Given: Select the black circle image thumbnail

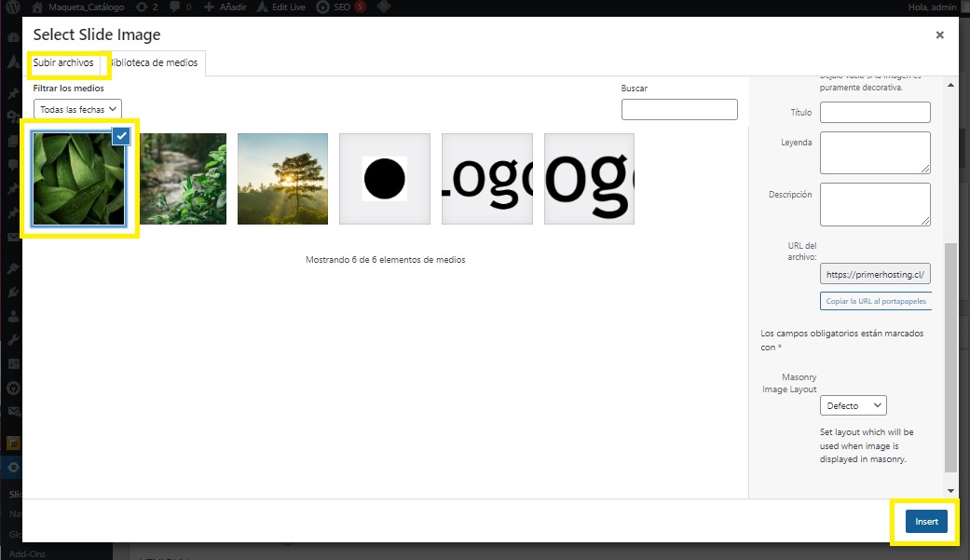Looking at the screenshot, I should 385,179.
